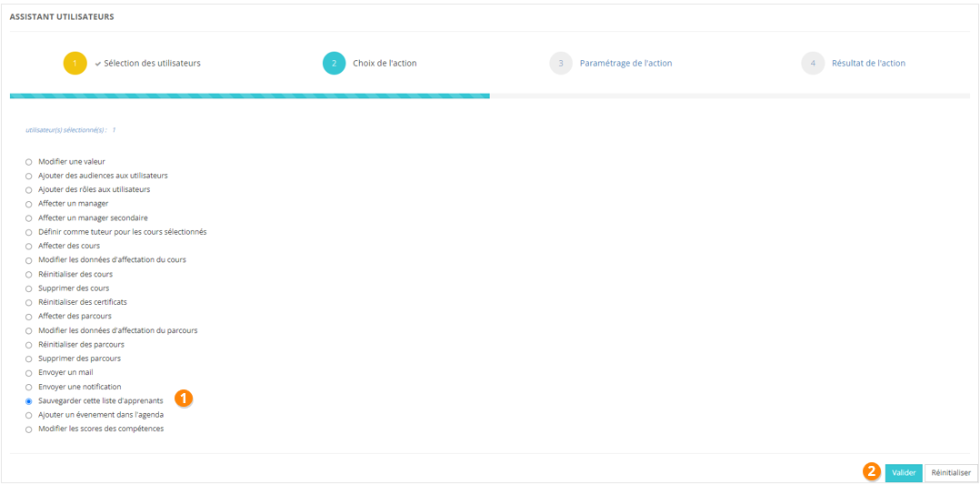The width and height of the screenshot is (980, 485).
Task: Click the 'Choix de l'action' step label
Action: [385, 64]
